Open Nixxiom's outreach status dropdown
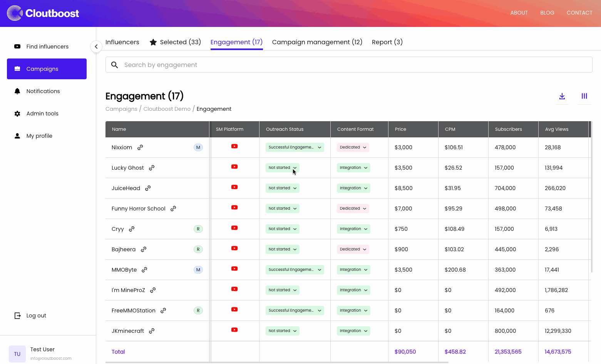601x364 pixels. 295,147
